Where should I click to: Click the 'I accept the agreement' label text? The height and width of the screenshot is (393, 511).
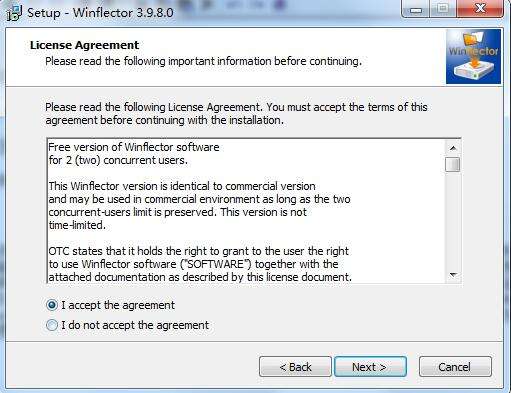pyautogui.click(x=118, y=305)
